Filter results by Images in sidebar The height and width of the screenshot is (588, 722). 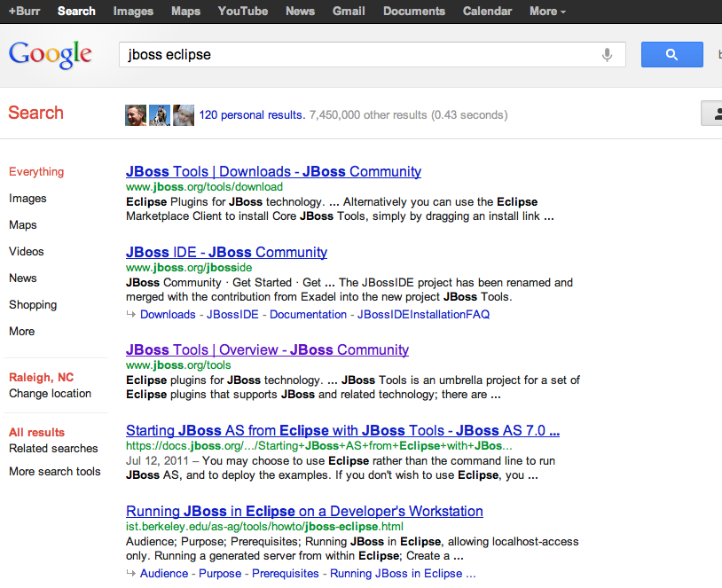[27, 199]
